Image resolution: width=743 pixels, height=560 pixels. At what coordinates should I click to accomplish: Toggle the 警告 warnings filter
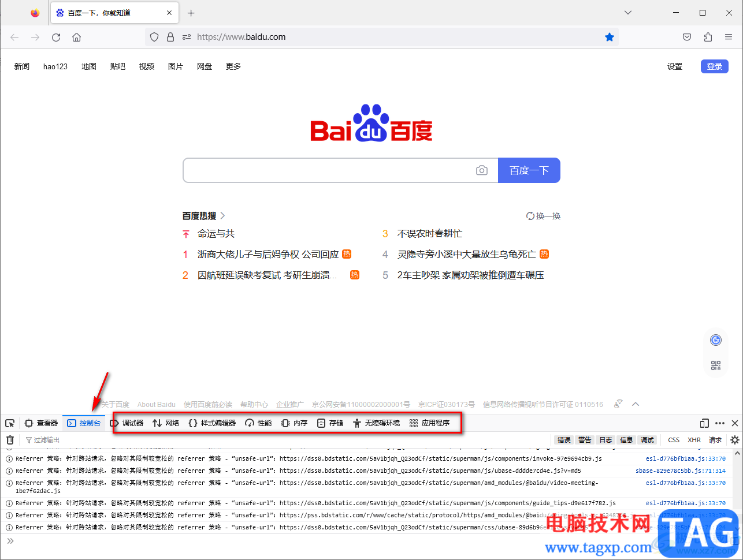585,440
